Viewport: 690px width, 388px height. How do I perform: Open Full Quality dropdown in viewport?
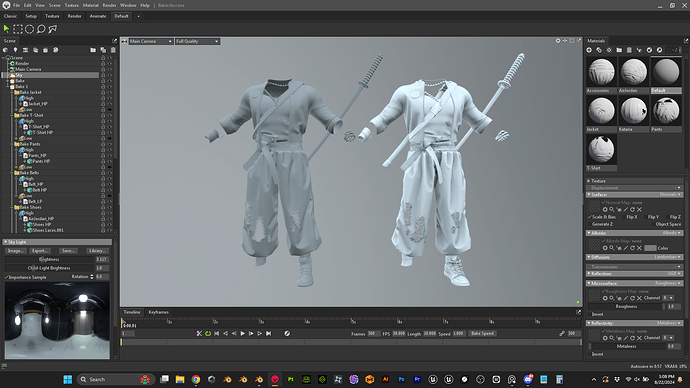coord(197,41)
